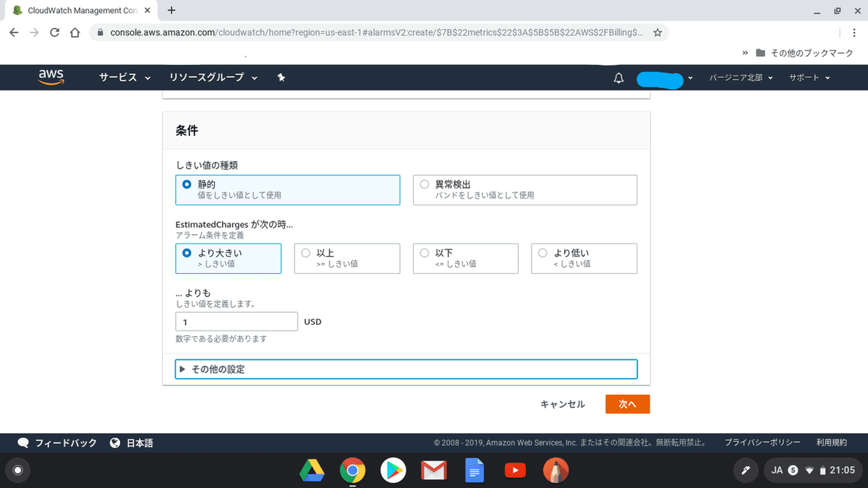Bookmark the page with the star icon

click(658, 32)
